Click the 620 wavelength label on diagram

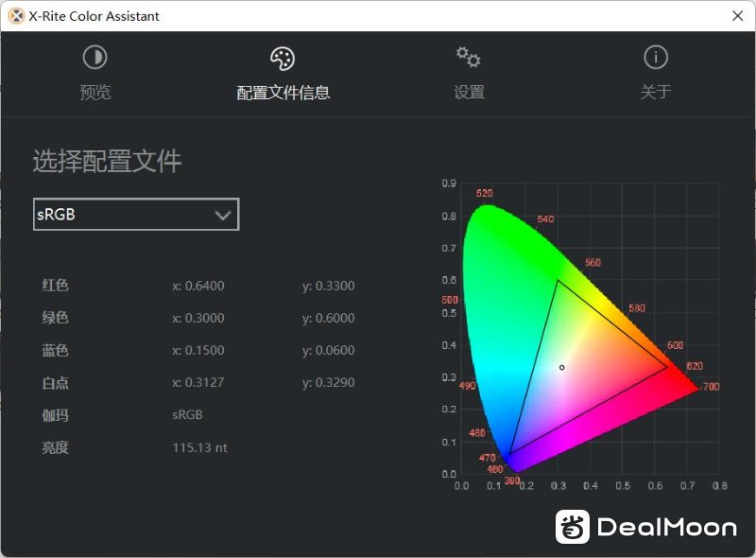[695, 366]
